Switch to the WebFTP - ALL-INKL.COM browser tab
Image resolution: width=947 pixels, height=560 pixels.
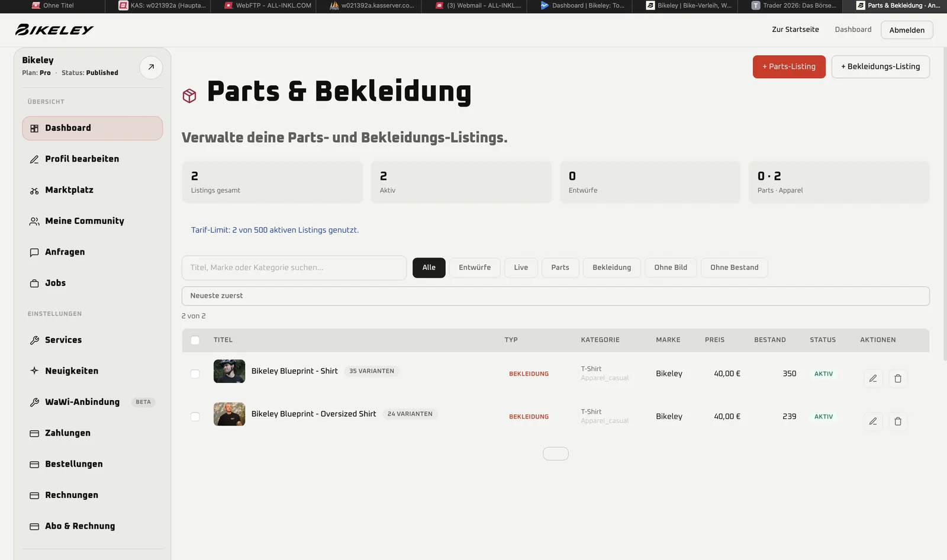pyautogui.click(x=268, y=6)
